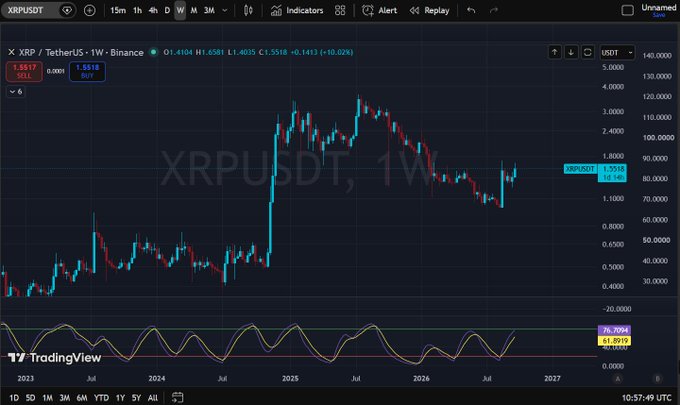Select the 1Y date range
Viewport: 680px width, 405px height.
point(120,398)
